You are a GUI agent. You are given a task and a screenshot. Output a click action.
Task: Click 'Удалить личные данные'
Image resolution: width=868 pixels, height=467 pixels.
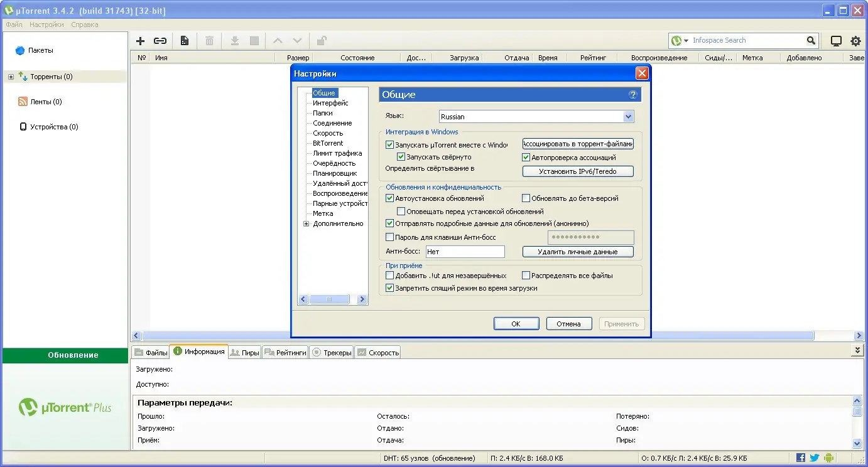(x=577, y=251)
